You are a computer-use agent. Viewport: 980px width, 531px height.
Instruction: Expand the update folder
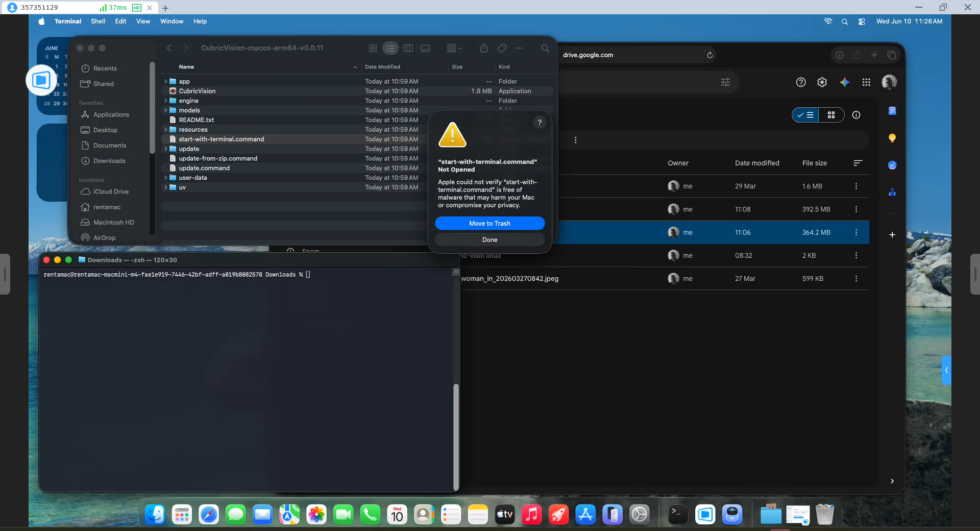[165, 149]
